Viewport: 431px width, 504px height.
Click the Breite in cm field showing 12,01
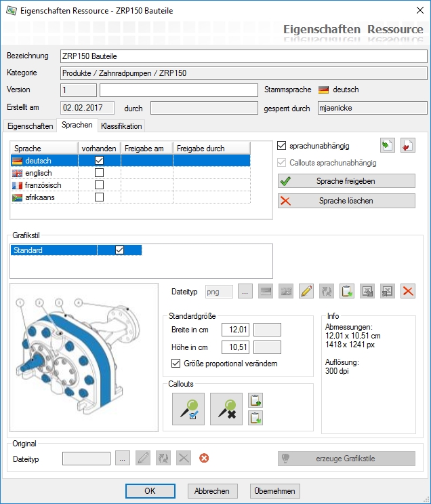235,330
